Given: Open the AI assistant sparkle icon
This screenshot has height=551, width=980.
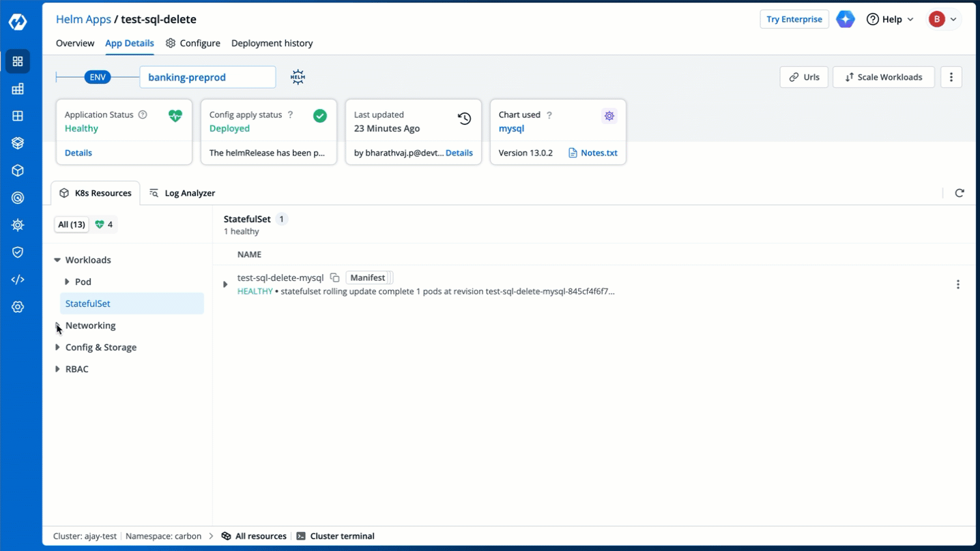Looking at the screenshot, I should (x=846, y=19).
